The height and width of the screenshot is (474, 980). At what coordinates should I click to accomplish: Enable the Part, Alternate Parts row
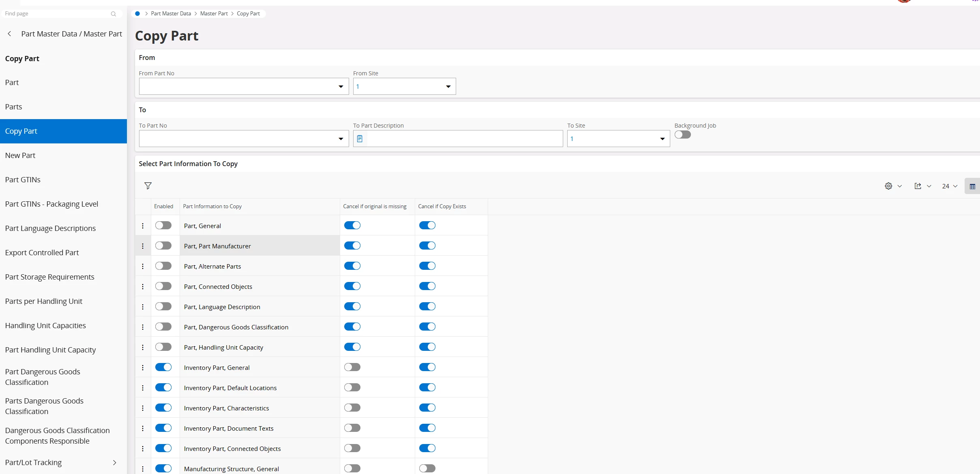coord(163,266)
